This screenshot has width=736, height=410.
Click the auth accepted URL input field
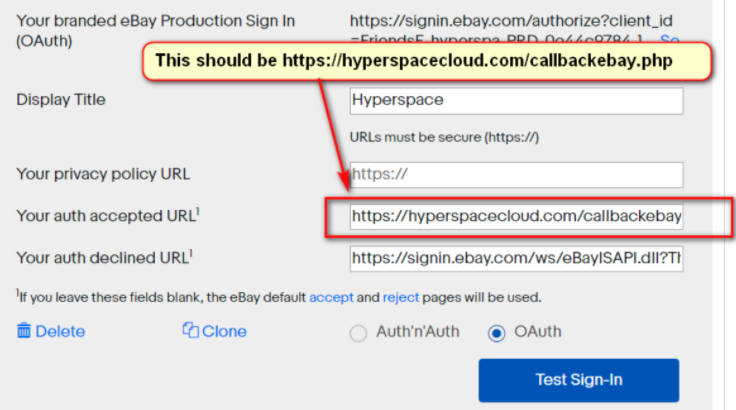tap(516, 216)
